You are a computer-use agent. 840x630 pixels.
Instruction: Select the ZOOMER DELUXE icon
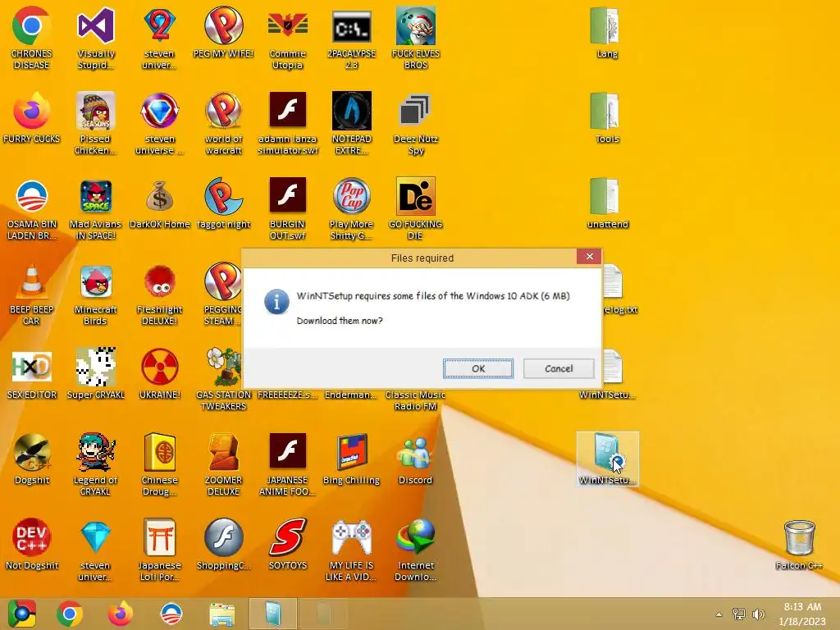coord(223,464)
